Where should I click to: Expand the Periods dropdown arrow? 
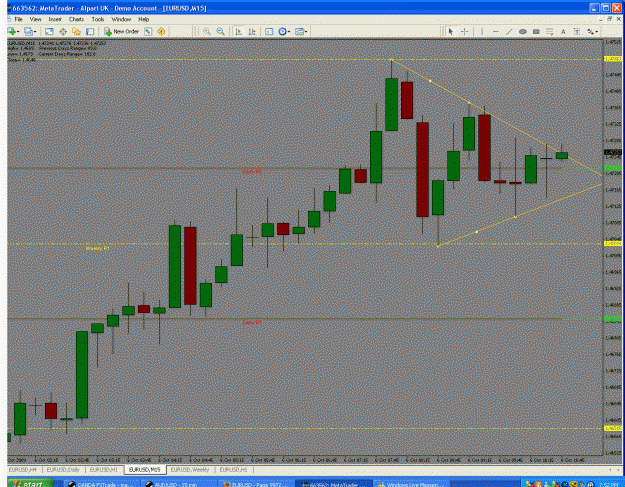tap(289, 31)
